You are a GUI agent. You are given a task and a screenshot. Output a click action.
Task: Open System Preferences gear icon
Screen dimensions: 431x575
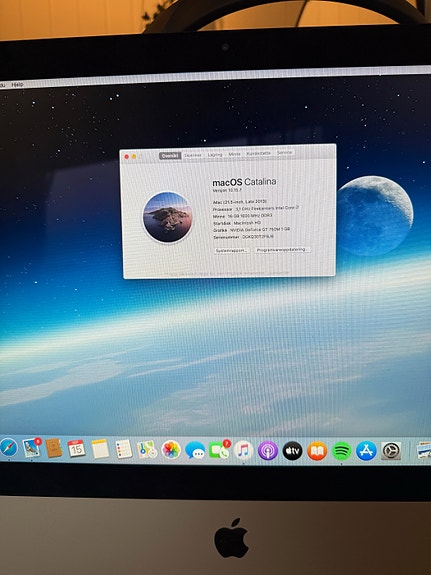click(x=391, y=451)
